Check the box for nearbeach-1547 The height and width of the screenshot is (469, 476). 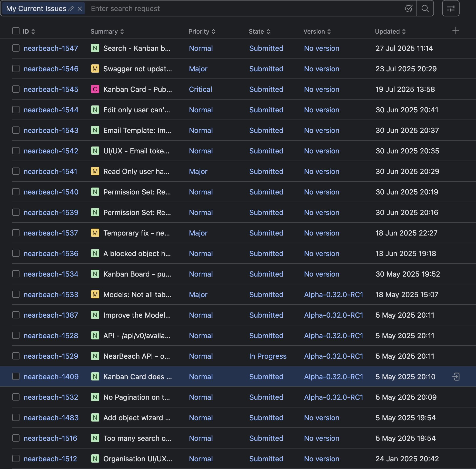pos(16,48)
